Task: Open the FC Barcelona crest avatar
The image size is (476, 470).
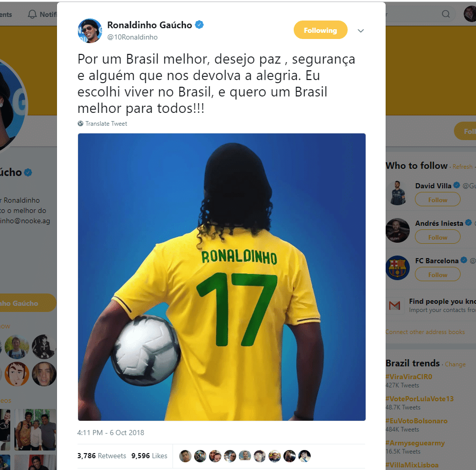Action: (397, 268)
